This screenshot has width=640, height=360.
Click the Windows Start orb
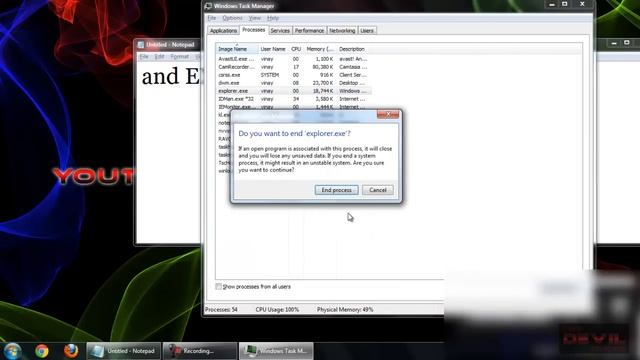click(x=12, y=351)
